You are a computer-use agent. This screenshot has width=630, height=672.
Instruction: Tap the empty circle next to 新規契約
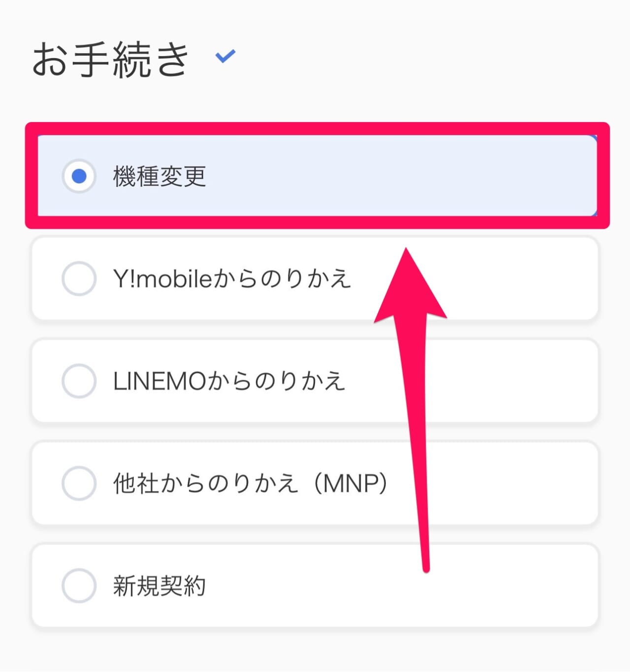point(79,585)
